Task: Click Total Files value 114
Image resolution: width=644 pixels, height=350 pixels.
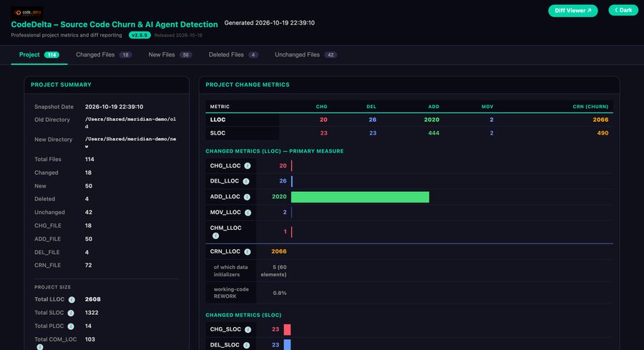Action: coord(89,160)
